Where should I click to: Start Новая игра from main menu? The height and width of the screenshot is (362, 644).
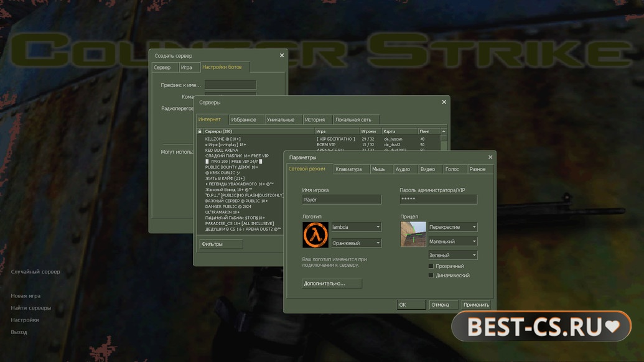pyautogui.click(x=26, y=296)
